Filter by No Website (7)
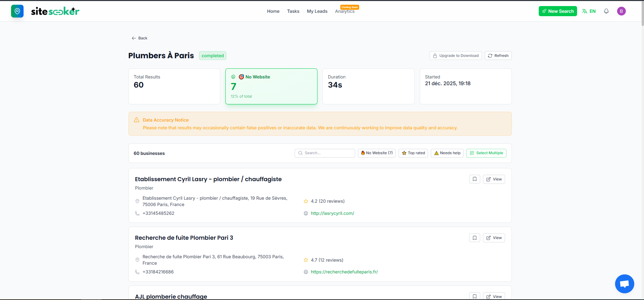644x300 pixels. [x=377, y=153]
